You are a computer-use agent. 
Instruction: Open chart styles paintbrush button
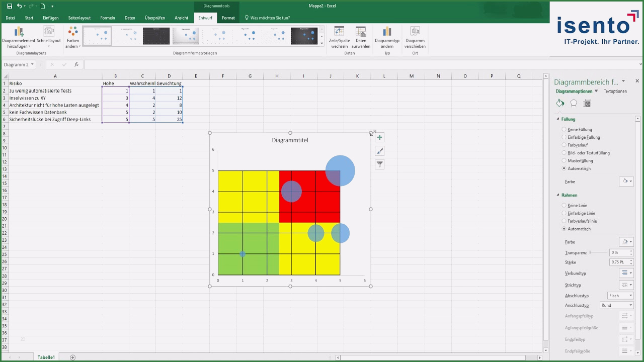[380, 151]
